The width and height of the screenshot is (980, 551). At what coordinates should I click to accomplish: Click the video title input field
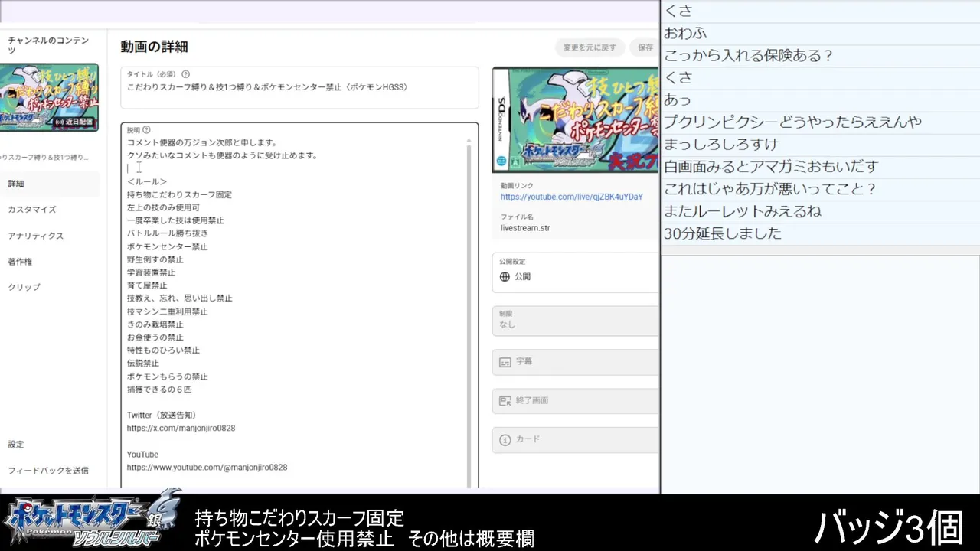(x=299, y=87)
